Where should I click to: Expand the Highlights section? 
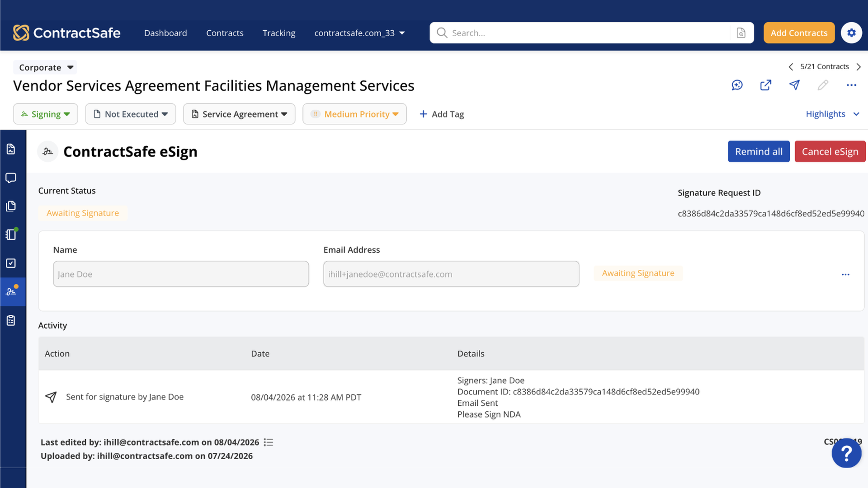(832, 114)
